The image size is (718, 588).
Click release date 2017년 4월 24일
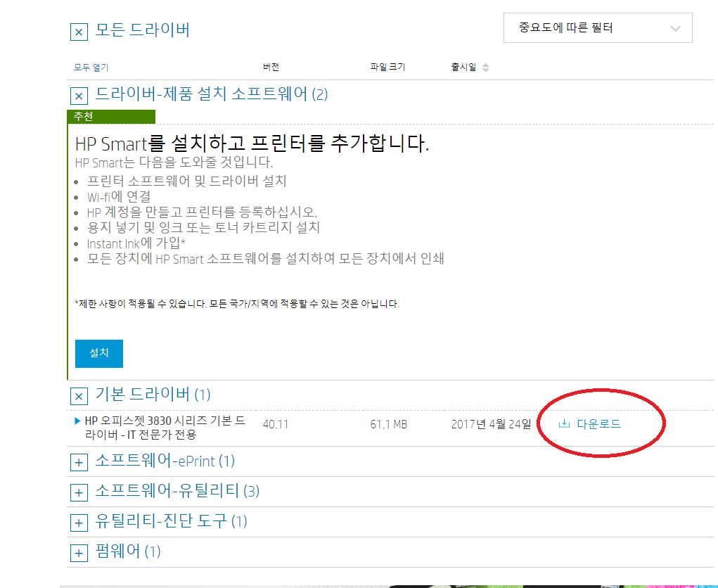pyautogui.click(x=492, y=425)
